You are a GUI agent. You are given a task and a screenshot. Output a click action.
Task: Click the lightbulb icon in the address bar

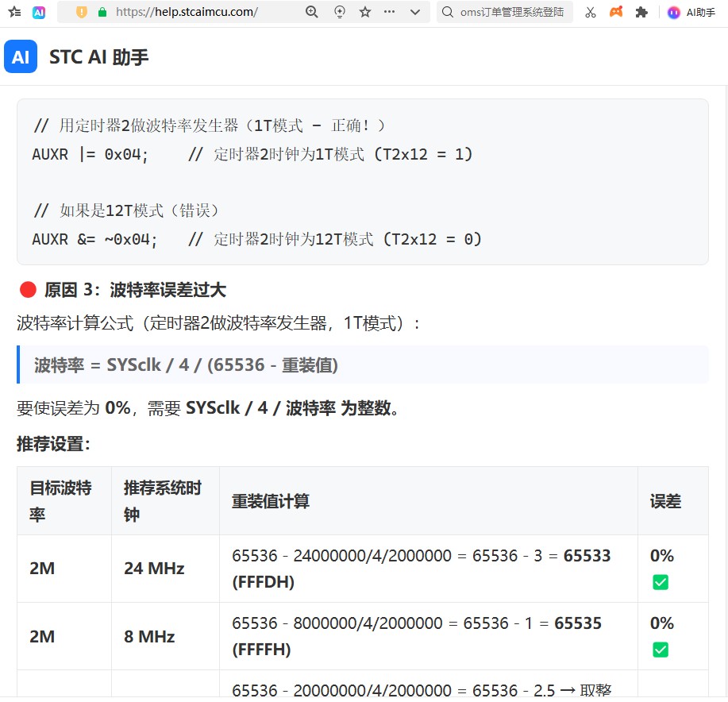[340, 12]
